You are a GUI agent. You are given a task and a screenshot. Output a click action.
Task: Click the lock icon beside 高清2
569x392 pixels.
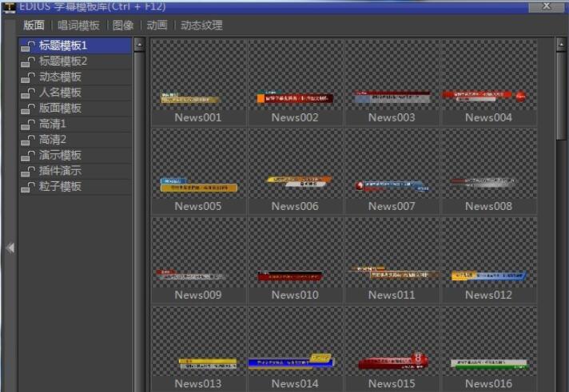[28, 140]
